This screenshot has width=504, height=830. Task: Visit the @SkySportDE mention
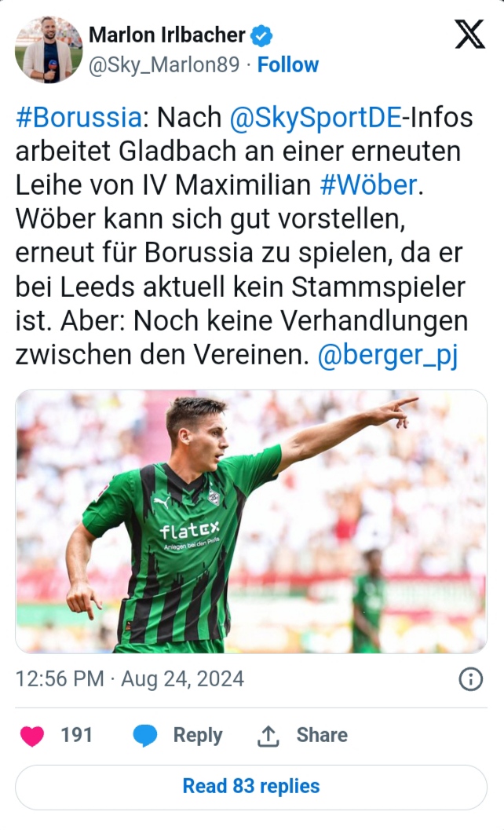point(316,117)
